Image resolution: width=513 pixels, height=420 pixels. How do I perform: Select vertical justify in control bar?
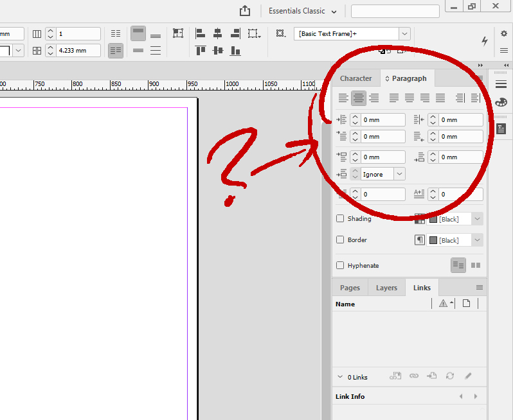[x=156, y=51]
